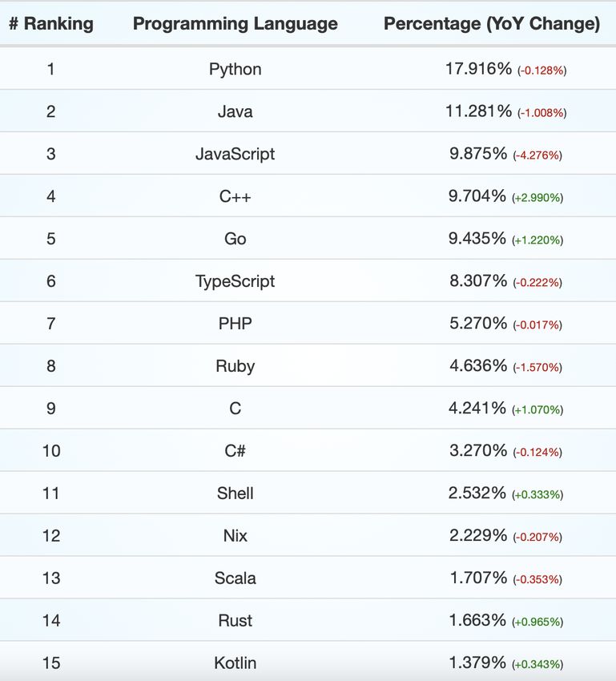Choose Nix in the language list
Image resolution: width=616 pixels, height=681 pixels.
pyautogui.click(x=236, y=535)
